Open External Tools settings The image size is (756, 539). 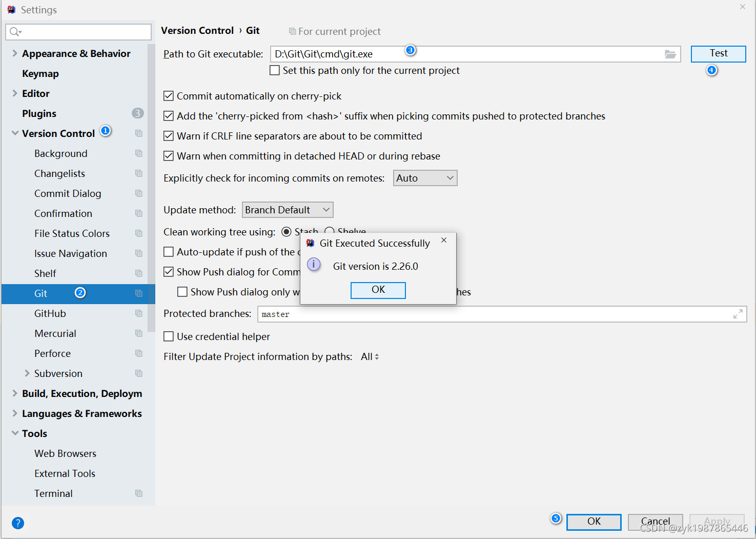(65, 474)
